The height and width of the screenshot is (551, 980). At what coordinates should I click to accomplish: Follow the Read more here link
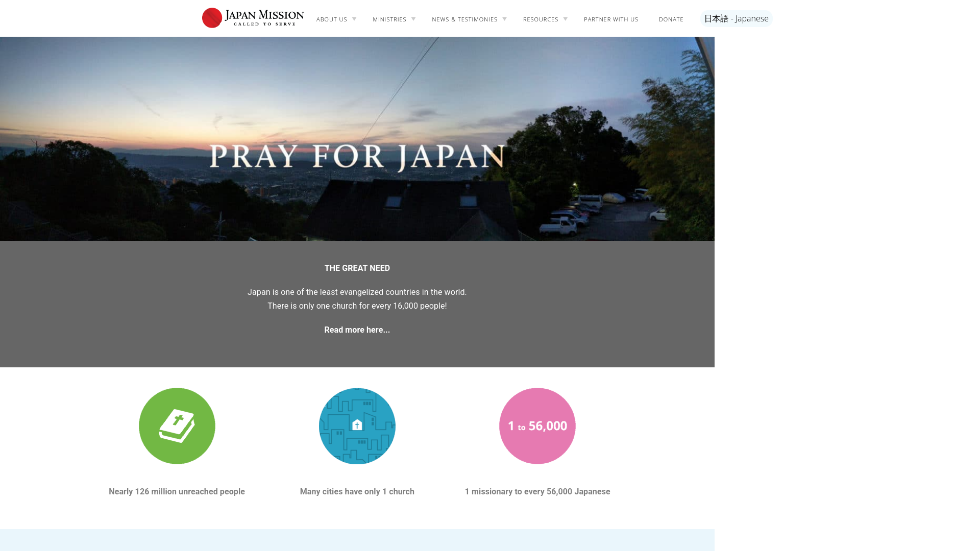tap(357, 330)
